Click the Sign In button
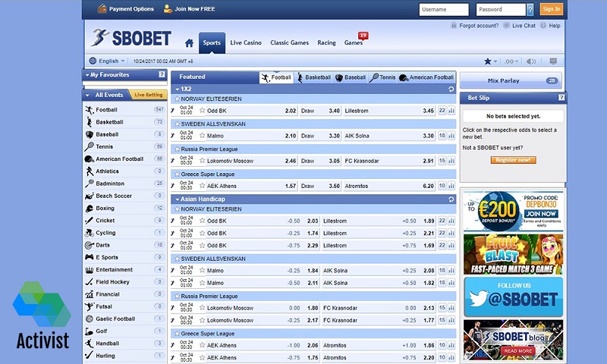This screenshot has width=607, height=364. (552, 9)
